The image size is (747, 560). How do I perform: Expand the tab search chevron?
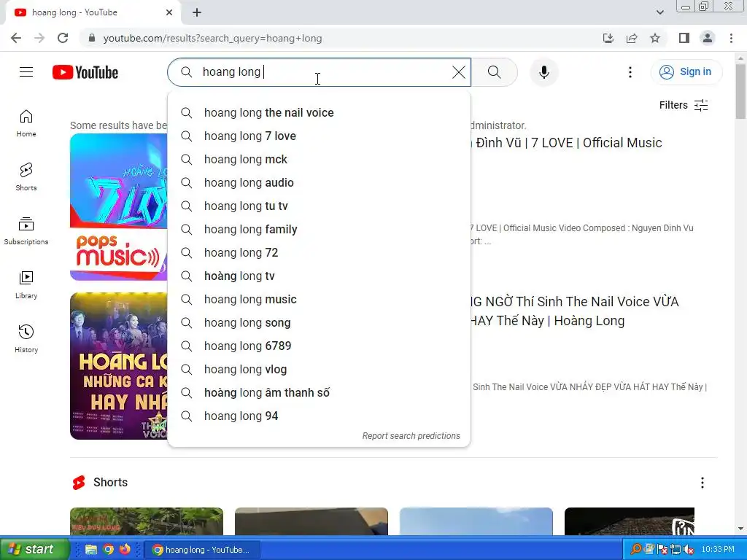pos(659,12)
